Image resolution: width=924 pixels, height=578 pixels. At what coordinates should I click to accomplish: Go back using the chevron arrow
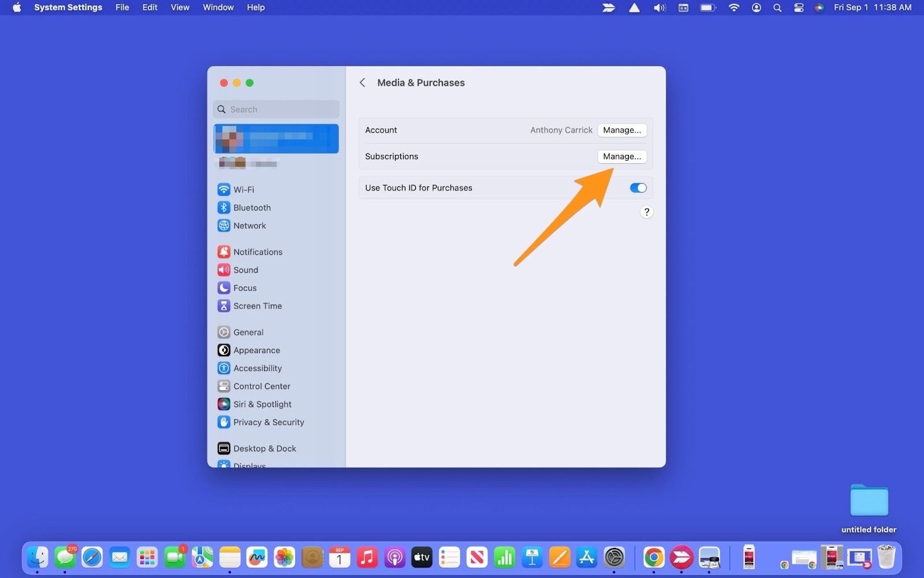point(363,83)
